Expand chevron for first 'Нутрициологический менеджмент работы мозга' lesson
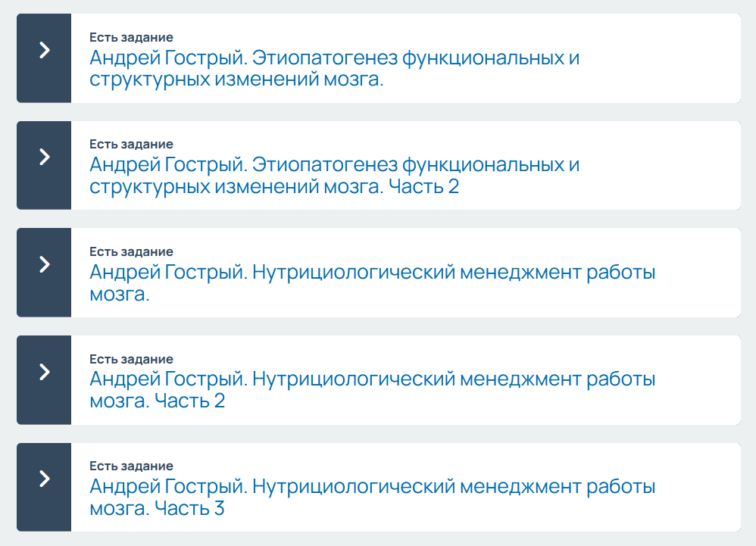 click(44, 264)
